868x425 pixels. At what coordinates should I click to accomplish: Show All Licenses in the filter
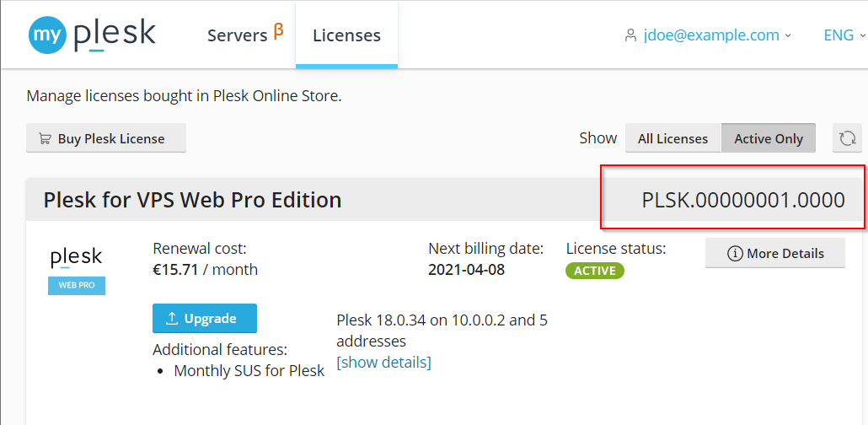click(672, 138)
